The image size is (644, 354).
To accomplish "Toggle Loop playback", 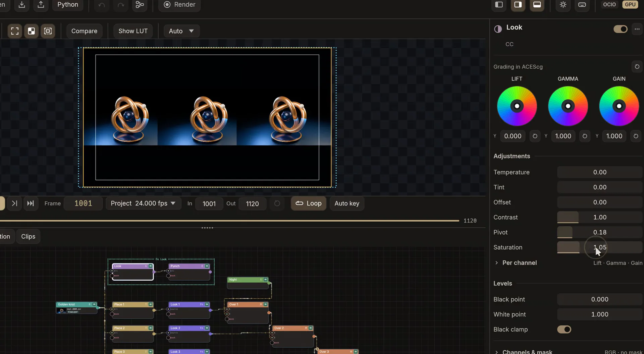I will 309,203.
